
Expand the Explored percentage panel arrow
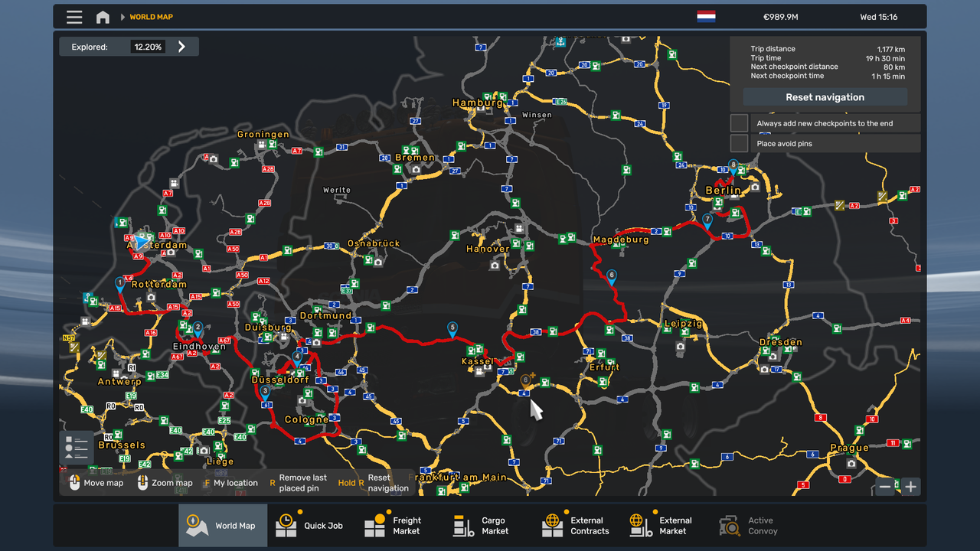(x=181, y=47)
